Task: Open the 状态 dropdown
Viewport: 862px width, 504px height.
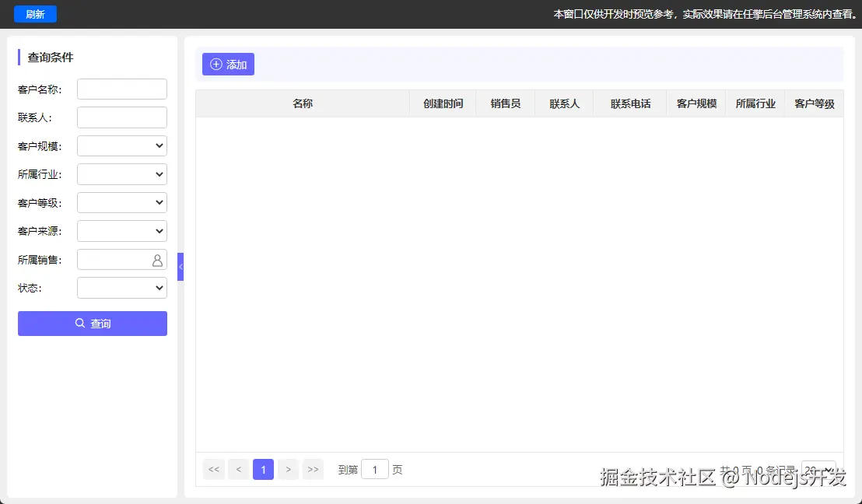Action: coord(121,287)
